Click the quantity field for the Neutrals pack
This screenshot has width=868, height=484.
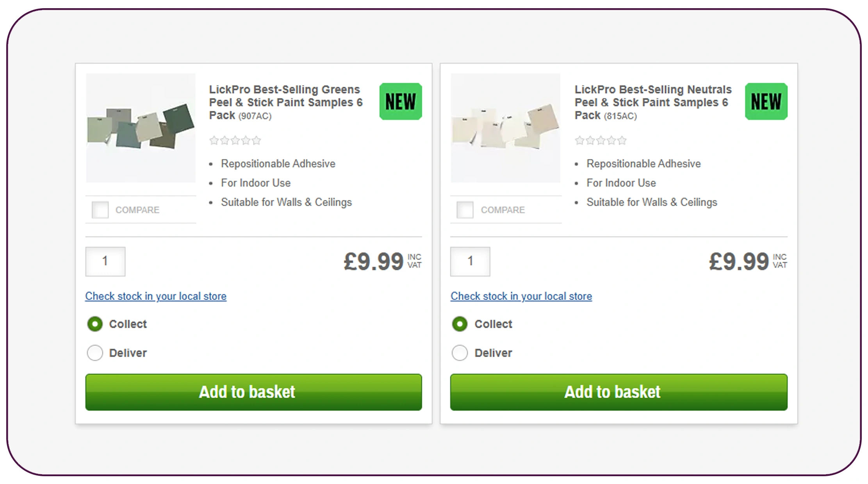[470, 262]
